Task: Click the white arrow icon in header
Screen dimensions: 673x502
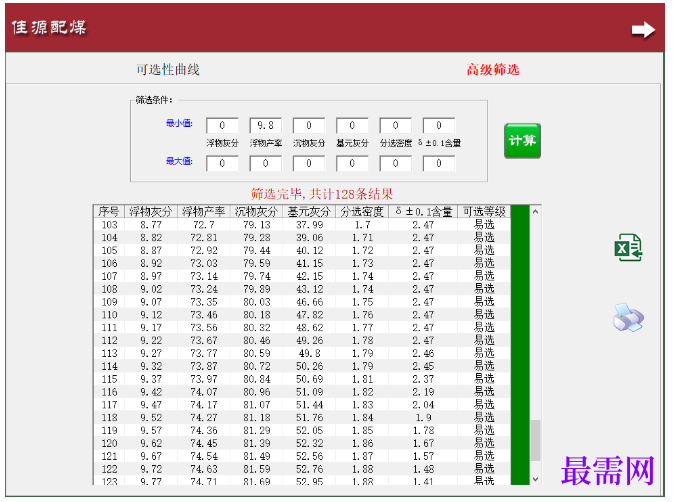Action: [643, 30]
